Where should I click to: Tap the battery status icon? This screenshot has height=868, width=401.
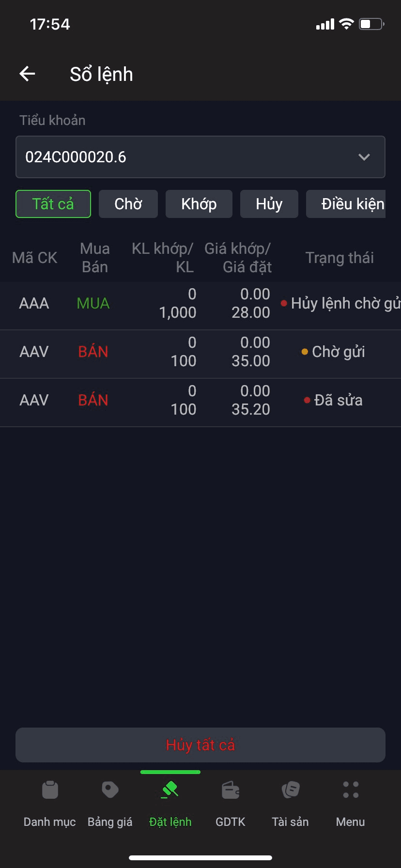pos(371,24)
